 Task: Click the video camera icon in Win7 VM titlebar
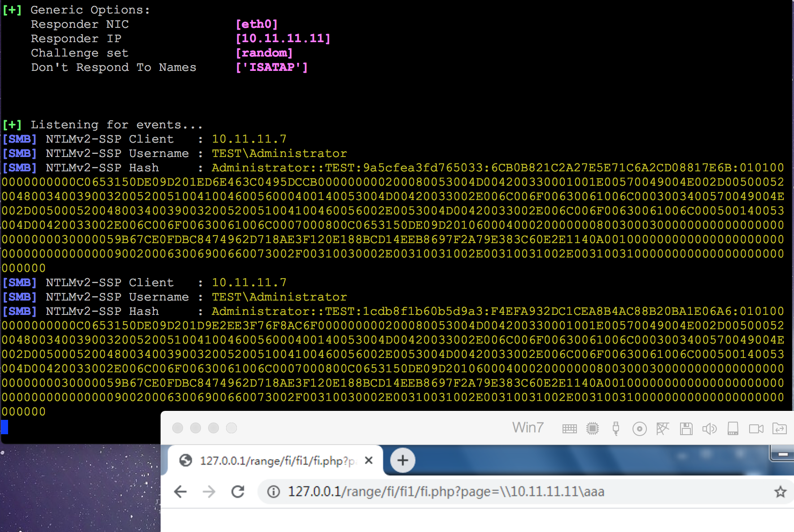756,429
